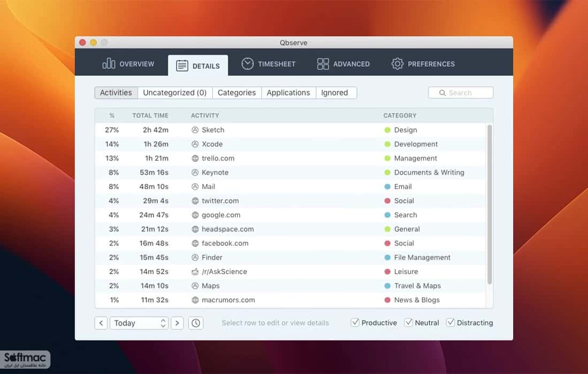Switch to Applications view
This screenshot has height=374, width=588.
(288, 92)
